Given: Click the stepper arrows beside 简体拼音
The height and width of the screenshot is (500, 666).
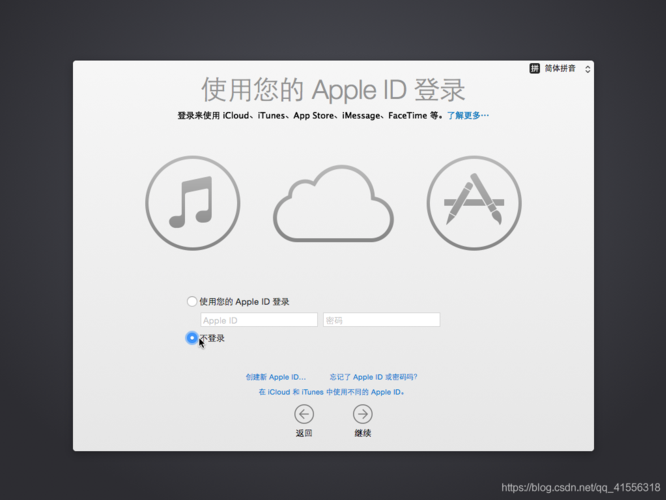Looking at the screenshot, I should [587, 69].
